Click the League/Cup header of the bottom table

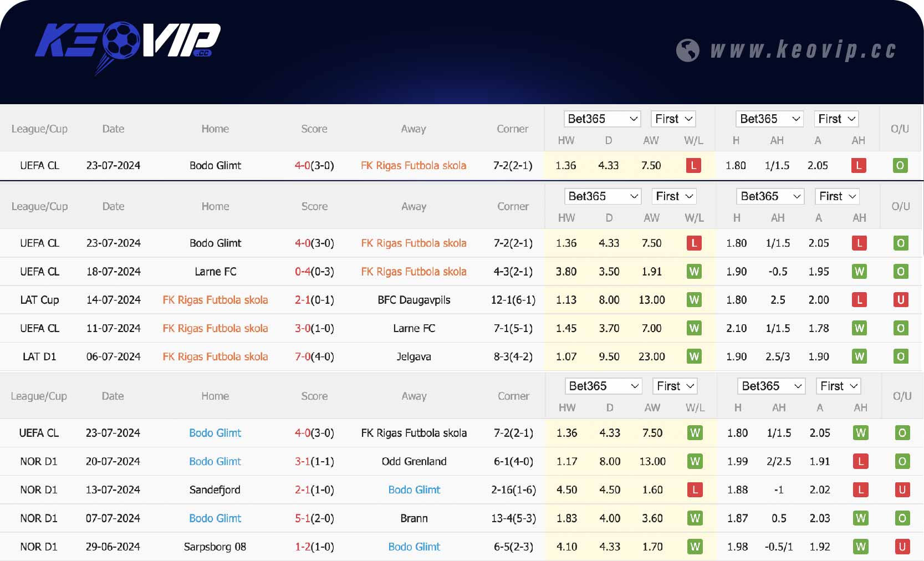39,396
